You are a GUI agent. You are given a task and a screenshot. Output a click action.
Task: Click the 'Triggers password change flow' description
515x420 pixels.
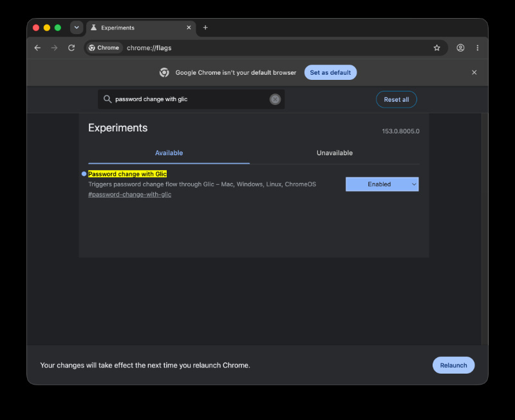coord(202,184)
